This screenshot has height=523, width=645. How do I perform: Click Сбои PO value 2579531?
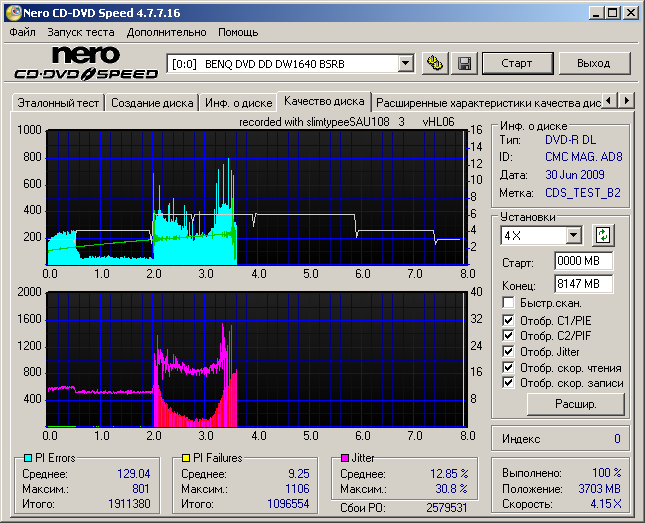(x=447, y=508)
